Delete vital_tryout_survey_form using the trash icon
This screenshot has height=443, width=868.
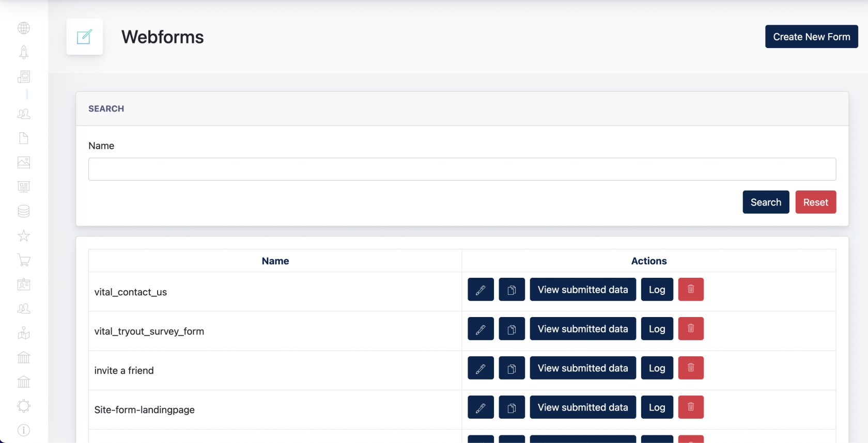tap(691, 329)
